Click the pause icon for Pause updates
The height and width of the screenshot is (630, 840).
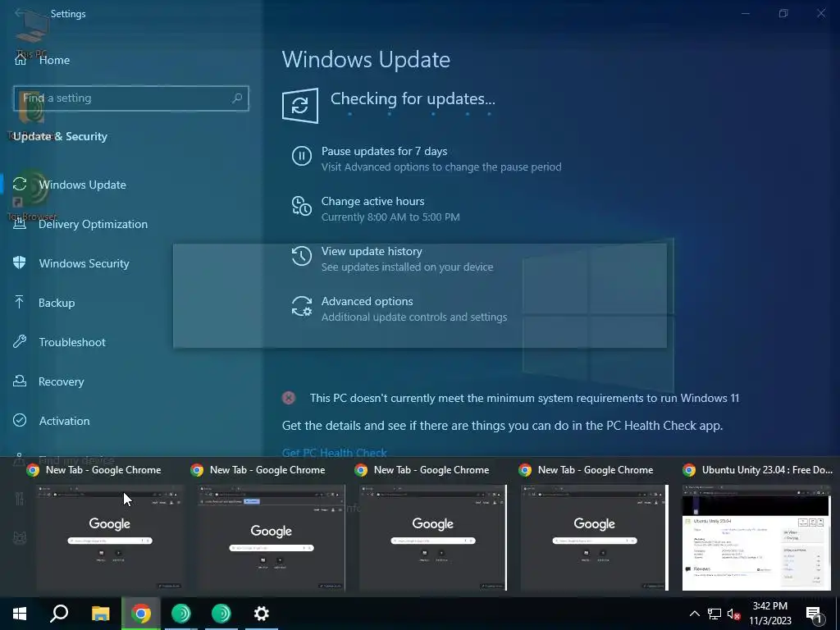click(x=302, y=156)
